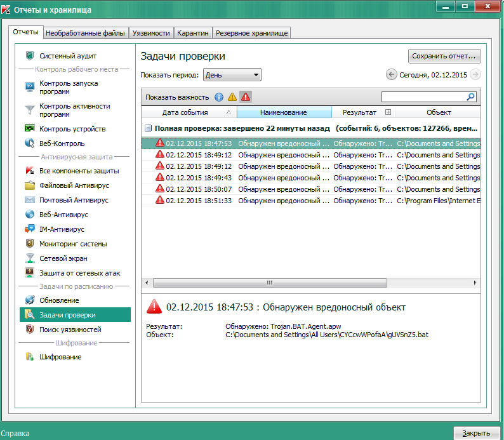Open Шифрование sidebar item

60,357
